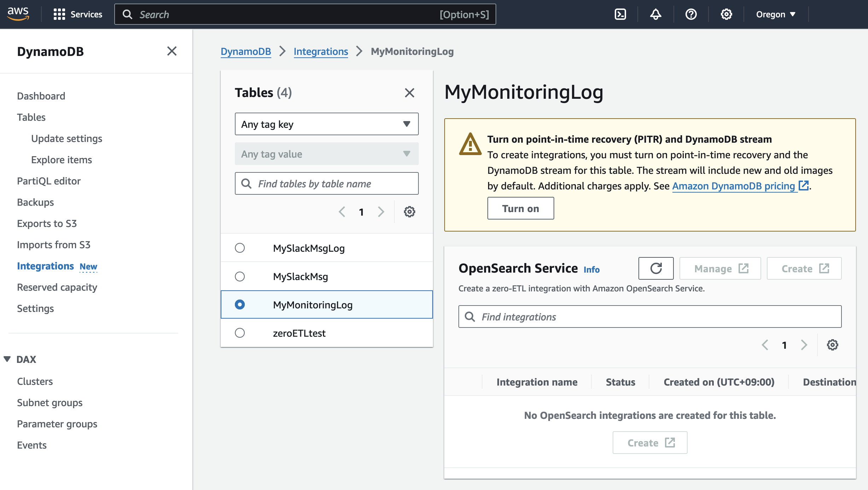Open Tables panel preferences gear icon
868x490 pixels.
tap(409, 212)
